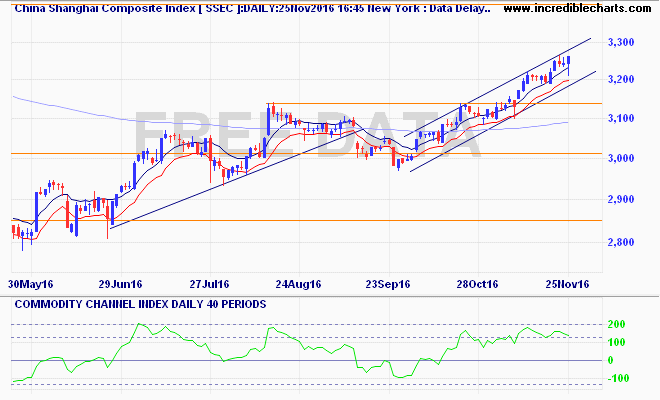This screenshot has width=660, height=400.
Task: Click the 24Aug16 date label
Action: (298, 284)
